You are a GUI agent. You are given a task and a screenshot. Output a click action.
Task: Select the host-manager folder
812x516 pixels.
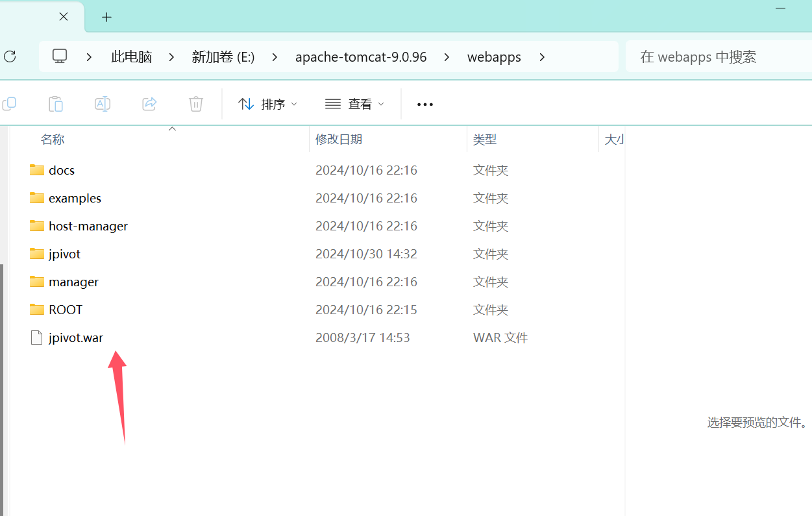coord(88,226)
